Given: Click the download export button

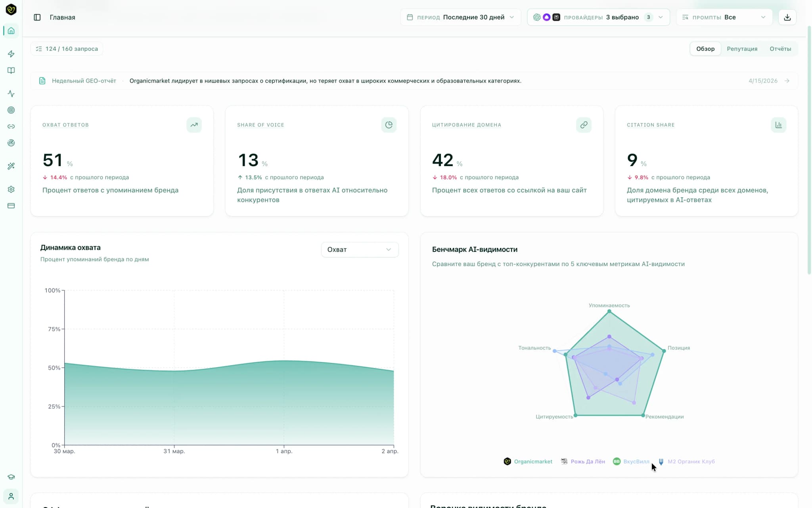Looking at the screenshot, I should click(x=787, y=17).
